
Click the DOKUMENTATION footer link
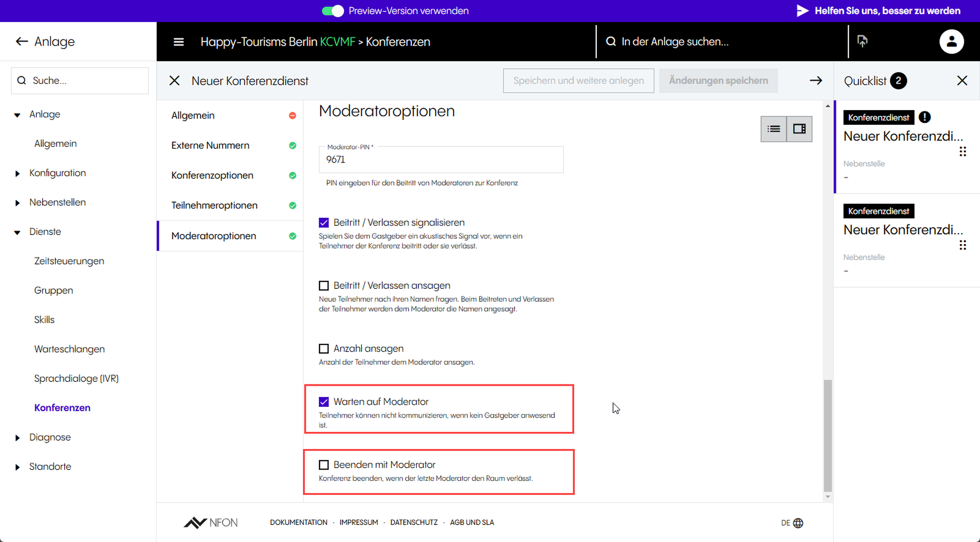pos(298,522)
